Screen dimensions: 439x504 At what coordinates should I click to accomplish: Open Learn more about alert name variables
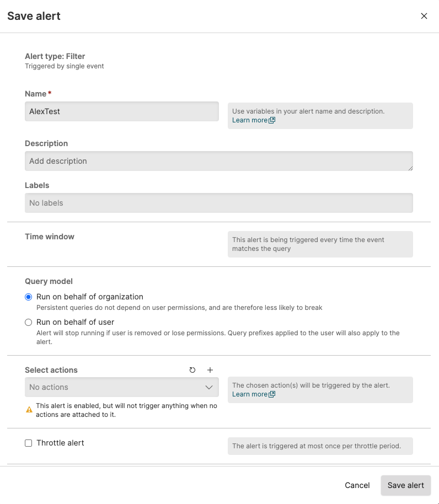[249, 120]
